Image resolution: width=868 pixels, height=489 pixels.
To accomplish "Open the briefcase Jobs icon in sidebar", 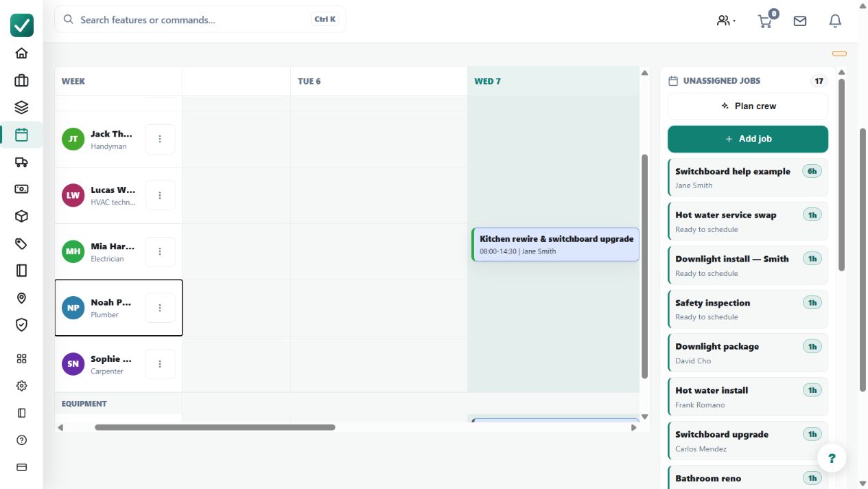I will pos(21,80).
